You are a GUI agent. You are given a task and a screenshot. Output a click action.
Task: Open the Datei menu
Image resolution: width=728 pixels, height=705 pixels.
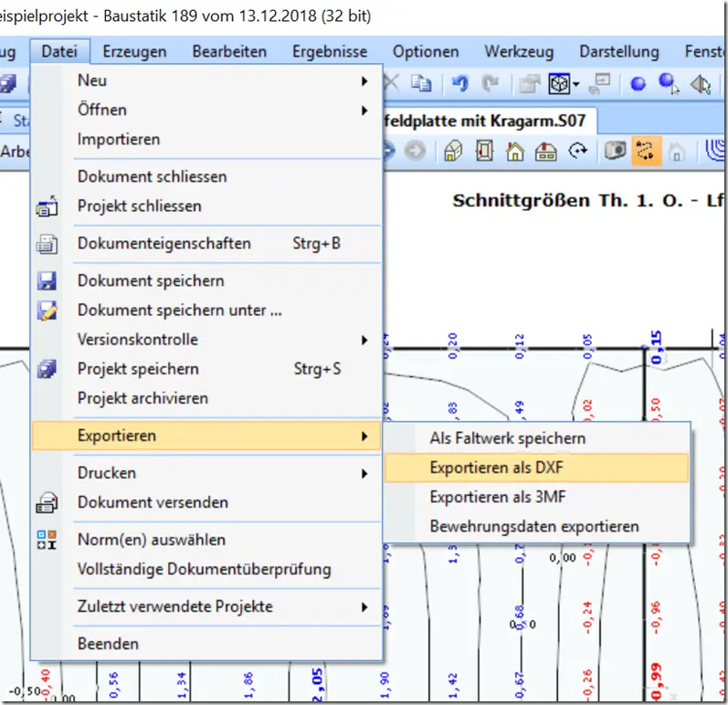59,51
